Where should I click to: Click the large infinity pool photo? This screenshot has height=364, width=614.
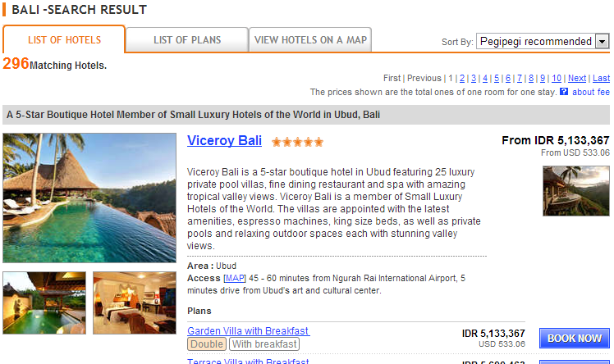89,198
